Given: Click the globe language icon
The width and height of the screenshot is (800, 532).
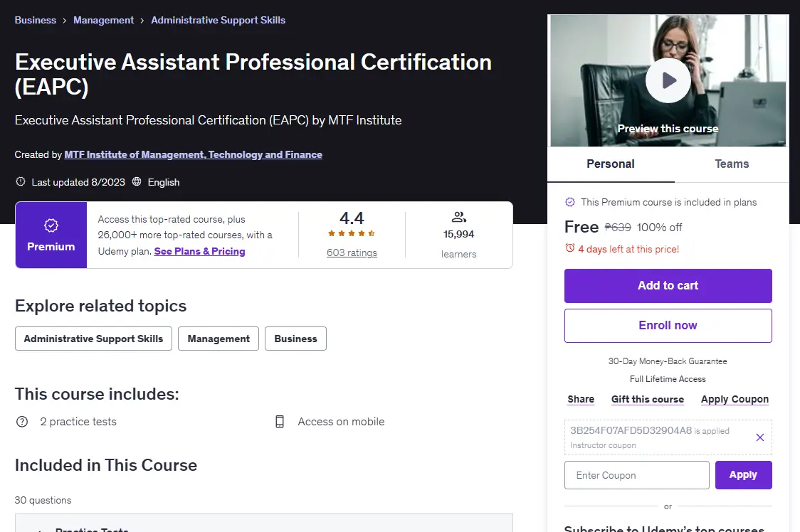Looking at the screenshot, I should (137, 181).
